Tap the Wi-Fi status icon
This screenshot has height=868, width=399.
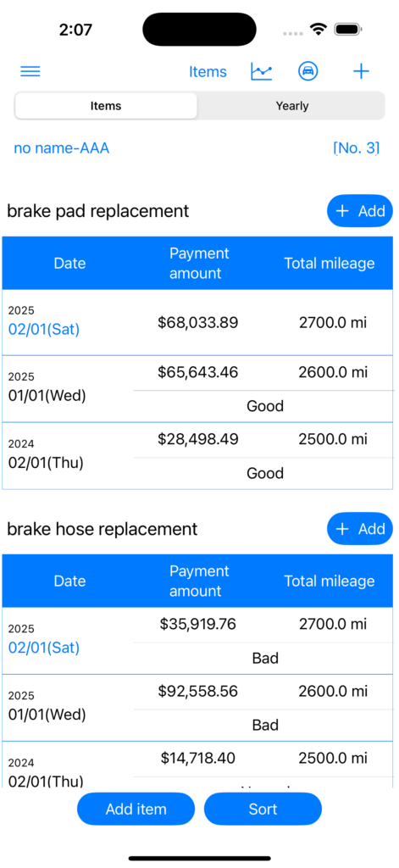click(319, 30)
